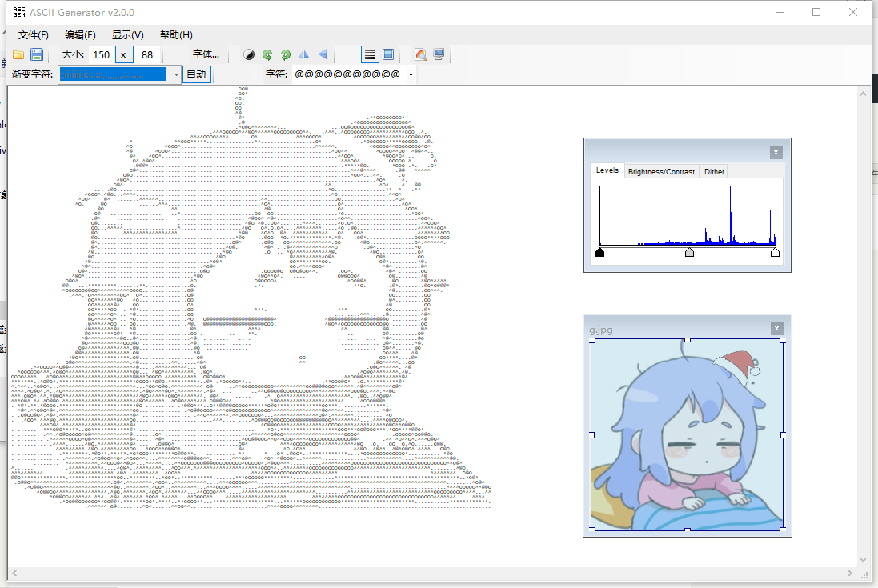Viewport: 878px width, 588px height.
Task: Select the 渐变字符 ramp text field
Action: (x=113, y=74)
